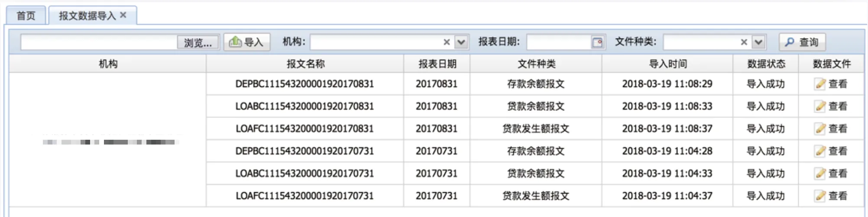868x217 pixels.
Task: Open the 报表日期 calendar picker icon
Action: [x=597, y=42]
